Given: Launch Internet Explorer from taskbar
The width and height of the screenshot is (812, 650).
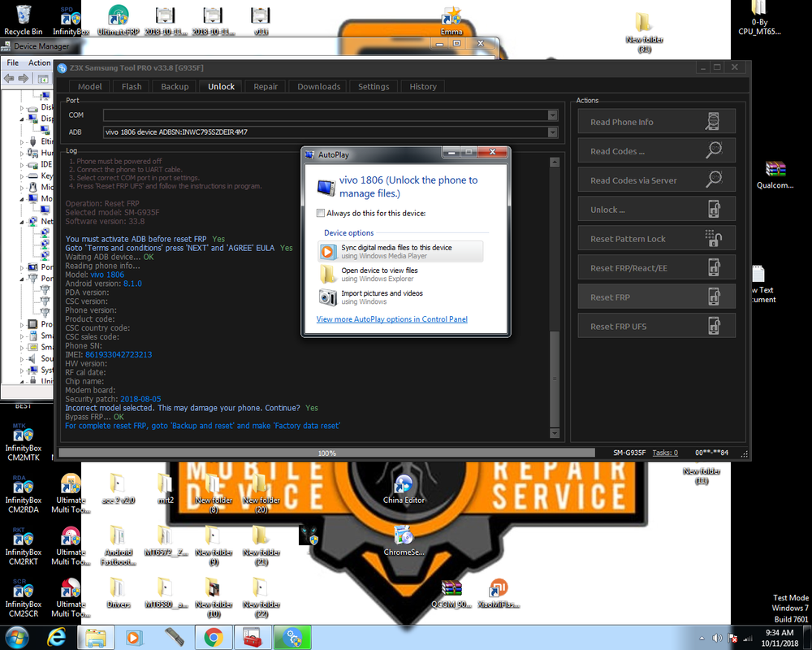Looking at the screenshot, I should coord(57,637).
